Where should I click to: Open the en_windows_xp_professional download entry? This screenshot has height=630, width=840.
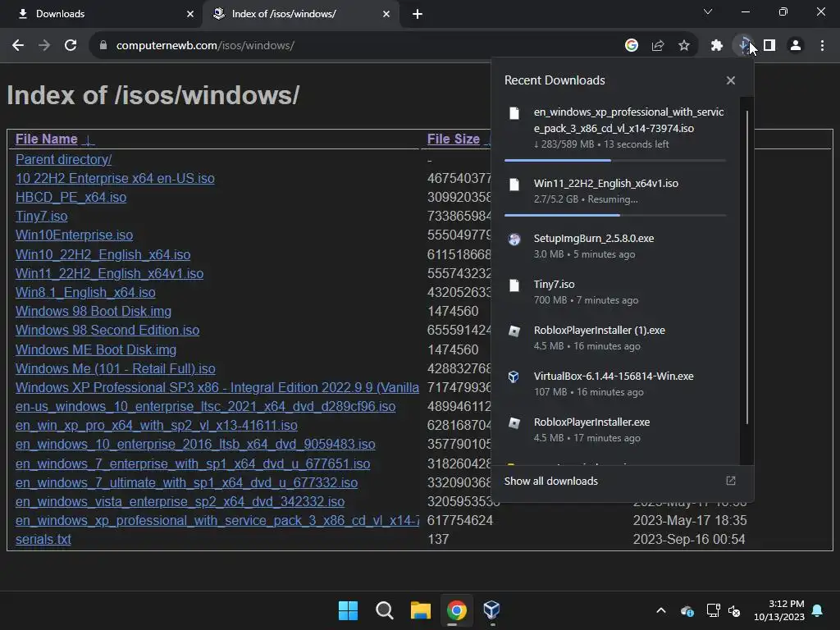[x=615, y=129]
